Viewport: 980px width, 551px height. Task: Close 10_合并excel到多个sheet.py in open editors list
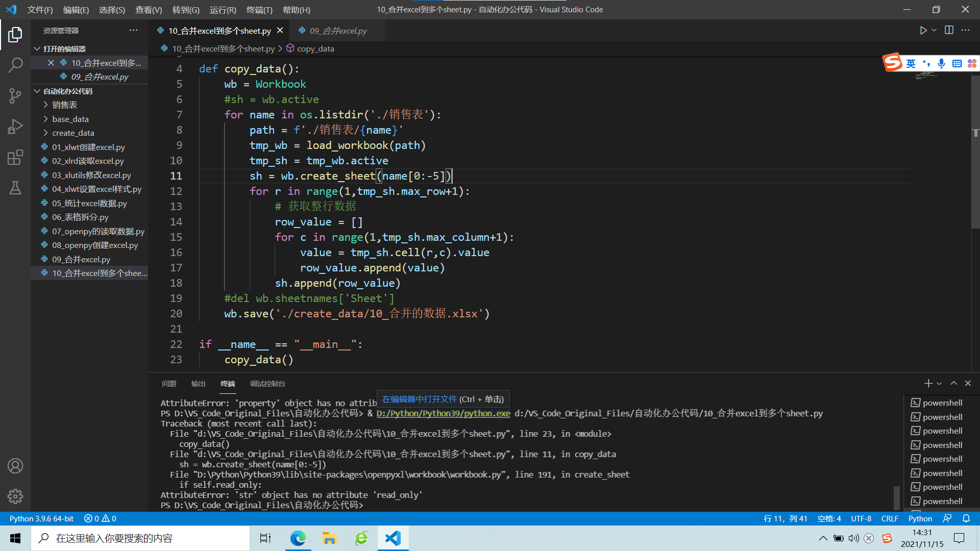click(x=51, y=63)
